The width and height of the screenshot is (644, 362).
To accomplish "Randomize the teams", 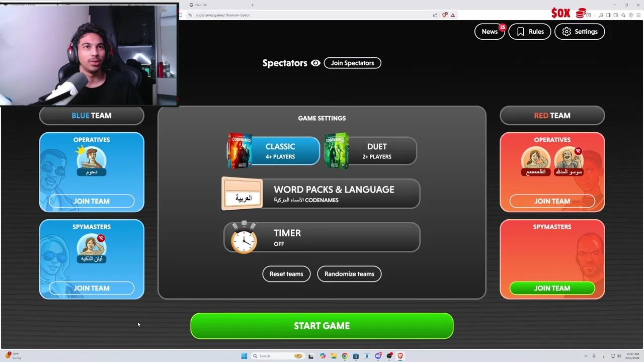I will [x=349, y=274].
